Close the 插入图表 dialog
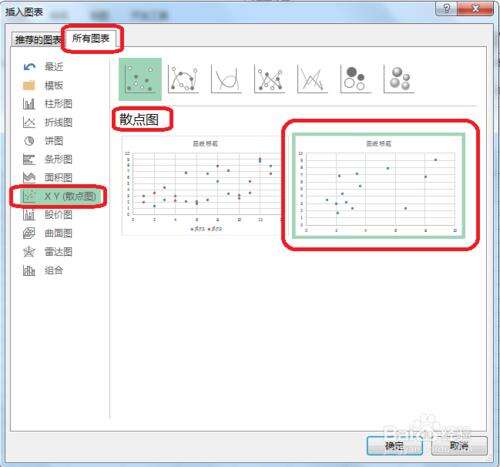This screenshot has width=500, height=467. (x=476, y=9)
